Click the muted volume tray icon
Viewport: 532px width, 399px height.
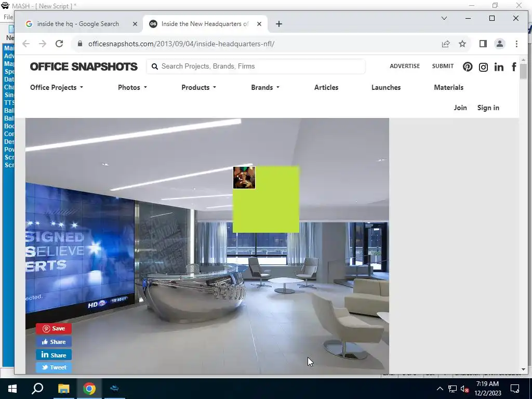tap(464, 389)
